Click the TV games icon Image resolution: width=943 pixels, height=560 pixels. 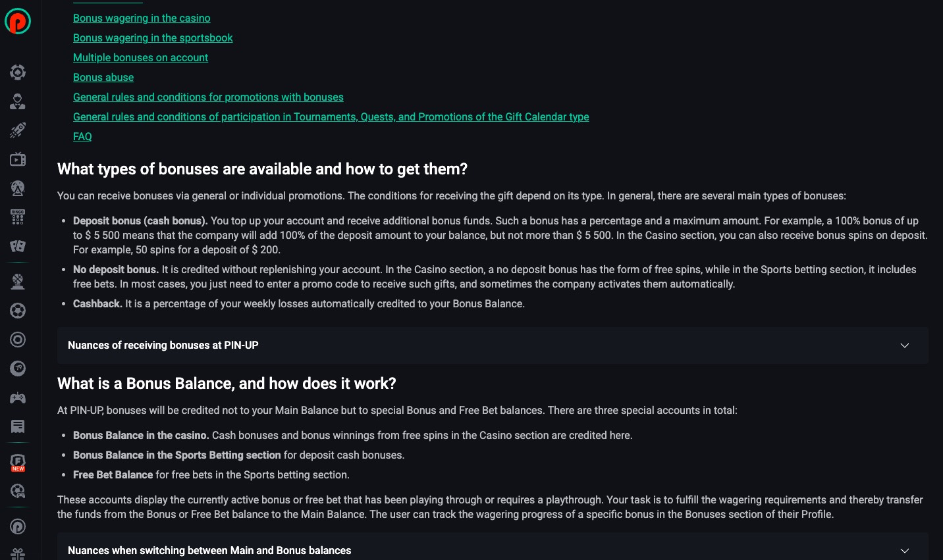18,159
